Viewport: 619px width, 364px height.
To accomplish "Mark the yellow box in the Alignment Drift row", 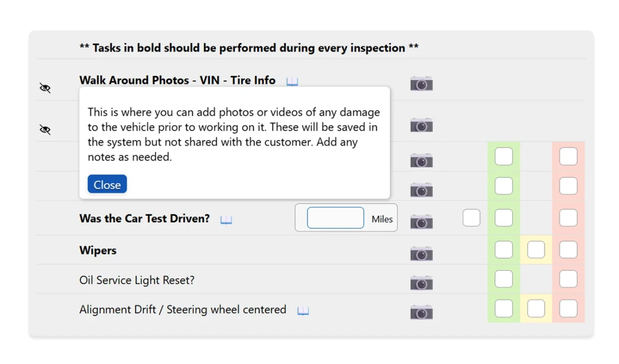I will coord(535,308).
